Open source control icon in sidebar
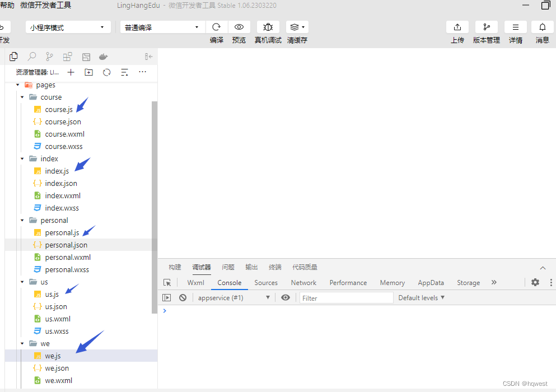Screen dimensions: 556x392 50,57
